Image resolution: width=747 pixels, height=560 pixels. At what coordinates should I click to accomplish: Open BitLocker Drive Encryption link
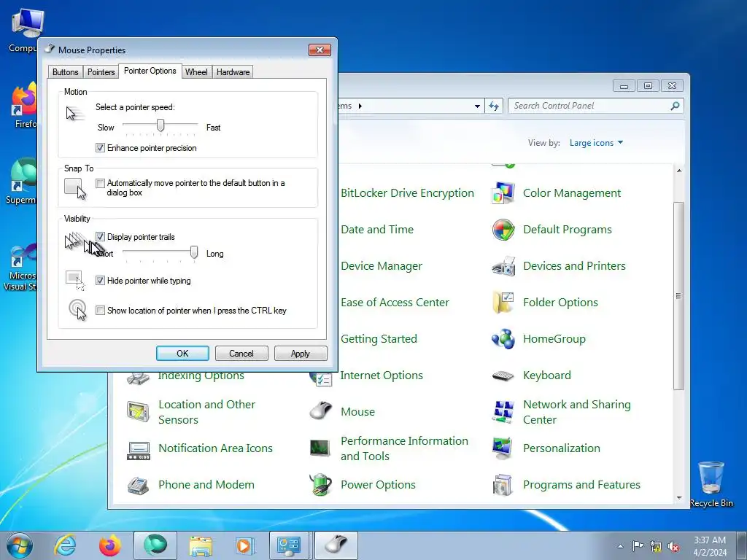tap(407, 192)
